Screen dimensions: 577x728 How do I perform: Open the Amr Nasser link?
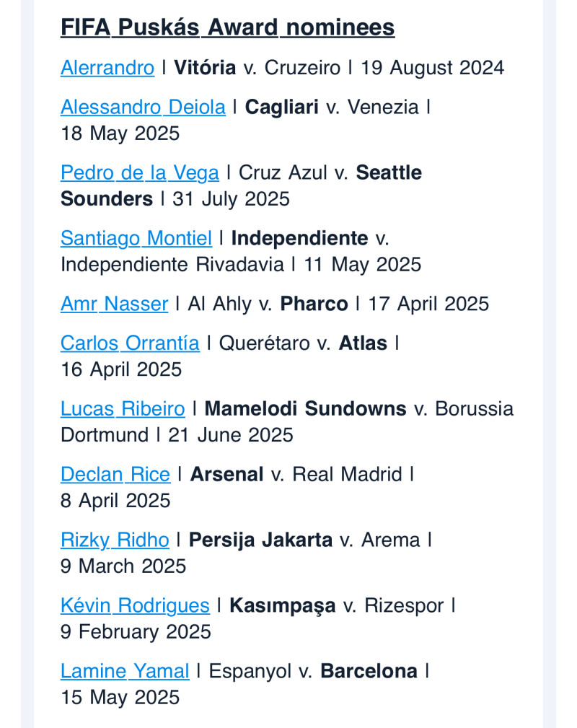pyautogui.click(x=114, y=304)
